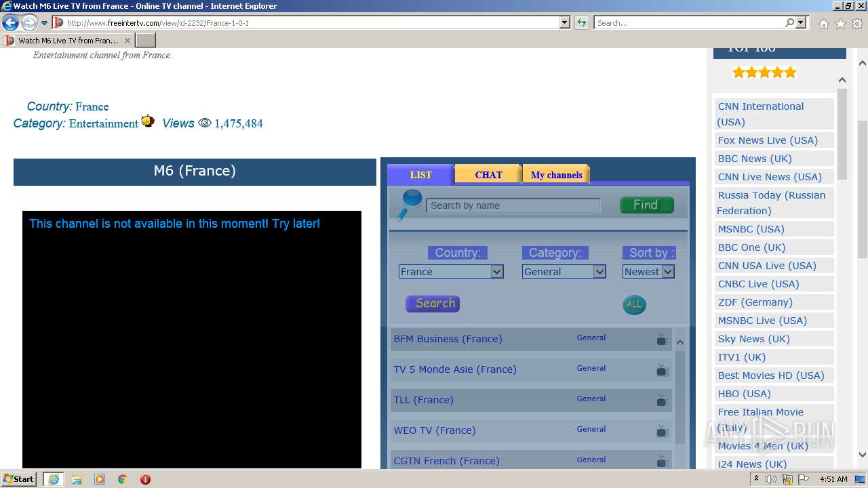Open the media player taskbar icon
Image resolution: width=868 pixels, height=488 pixels.
[x=100, y=479]
